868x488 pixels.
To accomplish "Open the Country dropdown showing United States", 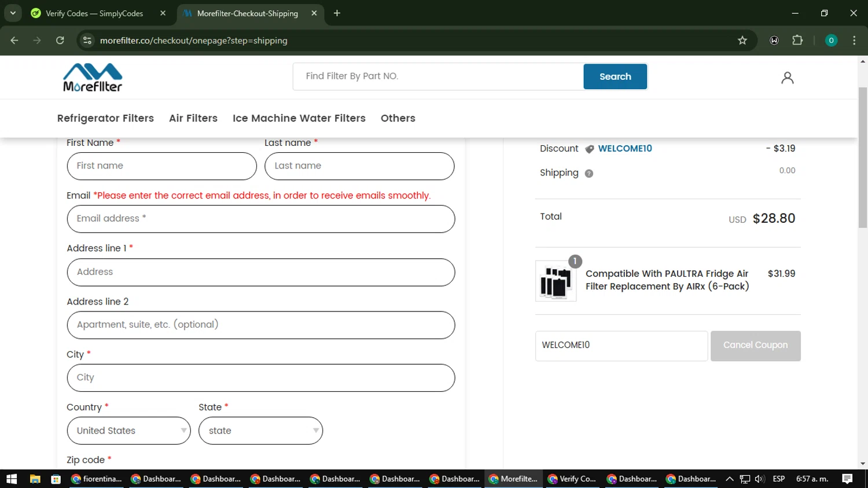I will [129, 431].
